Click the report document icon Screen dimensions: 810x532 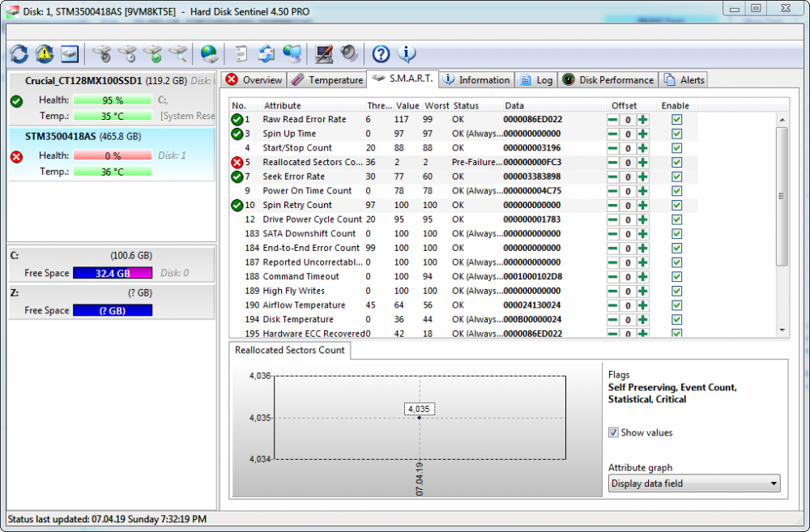pyautogui.click(x=238, y=53)
